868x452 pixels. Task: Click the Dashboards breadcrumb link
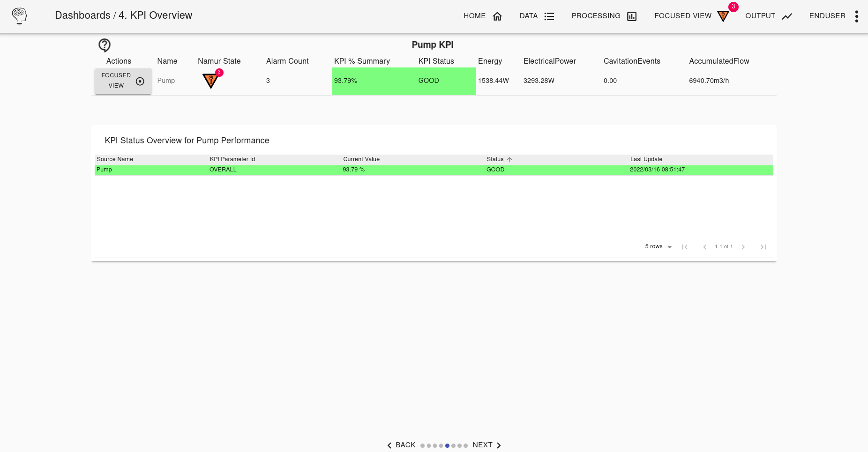(x=82, y=15)
